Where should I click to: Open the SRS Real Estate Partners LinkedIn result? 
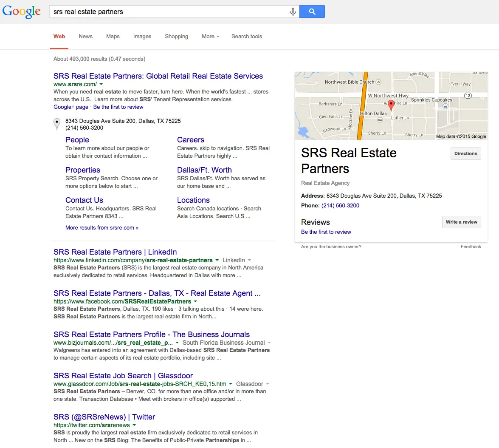point(115,252)
